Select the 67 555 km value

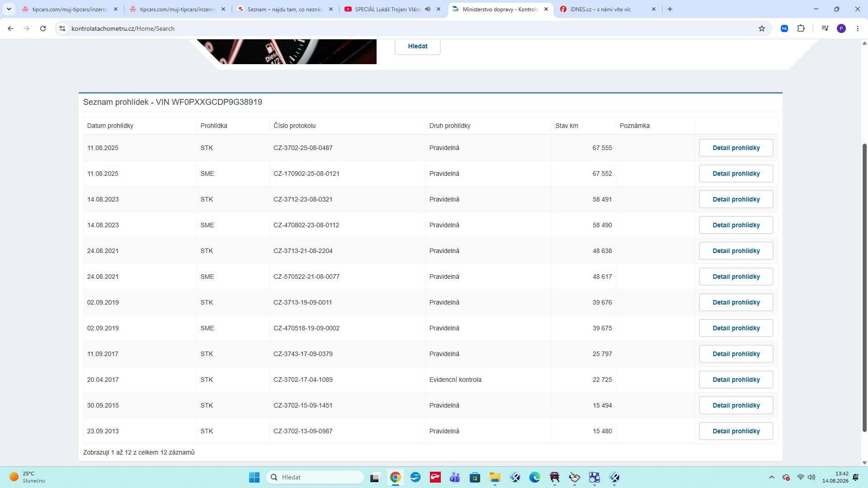coord(602,148)
